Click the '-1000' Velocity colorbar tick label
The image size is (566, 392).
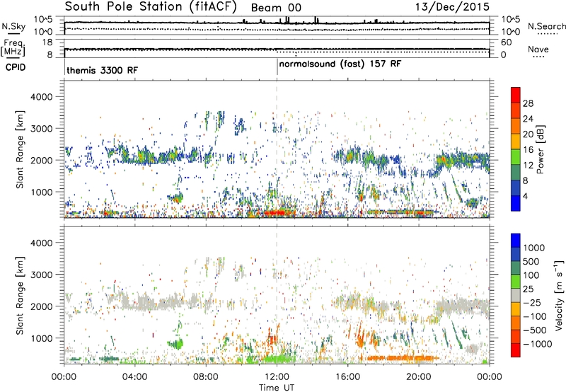(537, 344)
